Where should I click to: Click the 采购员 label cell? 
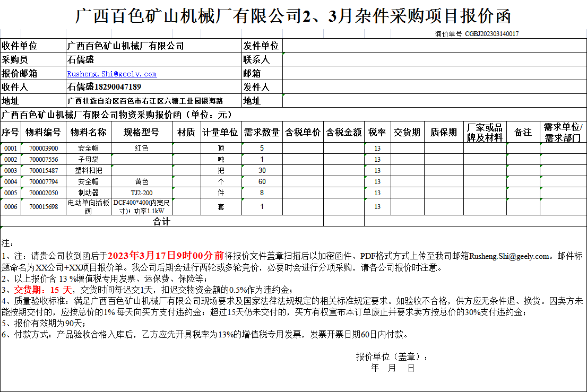33,59
